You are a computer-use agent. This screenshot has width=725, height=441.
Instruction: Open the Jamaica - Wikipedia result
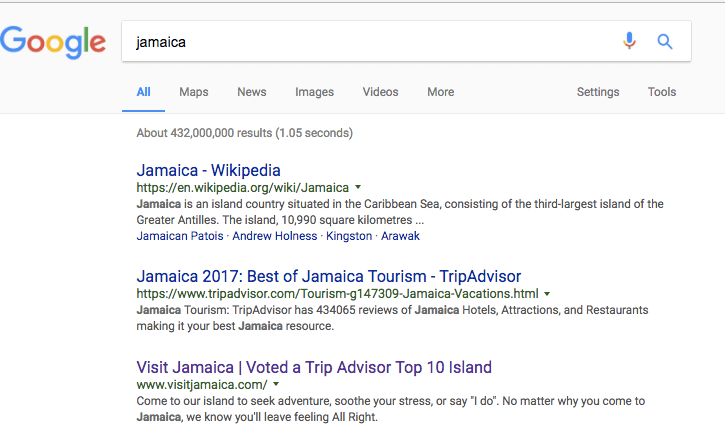click(x=209, y=171)
